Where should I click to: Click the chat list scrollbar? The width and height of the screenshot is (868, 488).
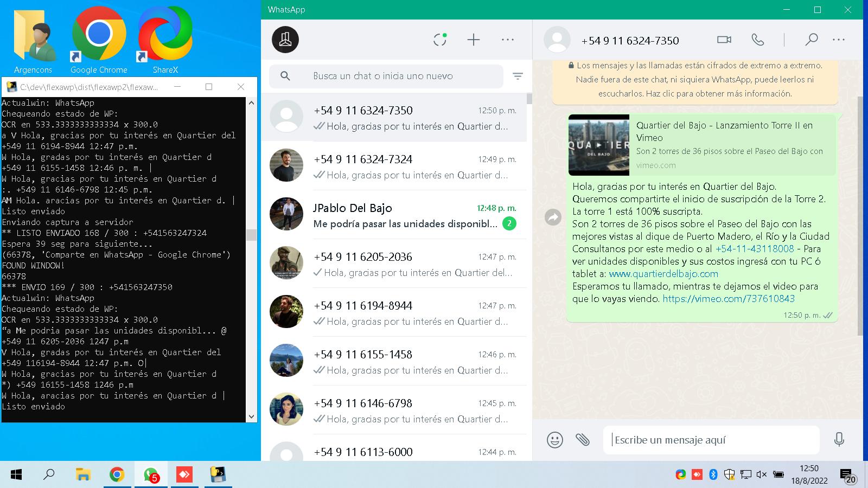point(529,99)
